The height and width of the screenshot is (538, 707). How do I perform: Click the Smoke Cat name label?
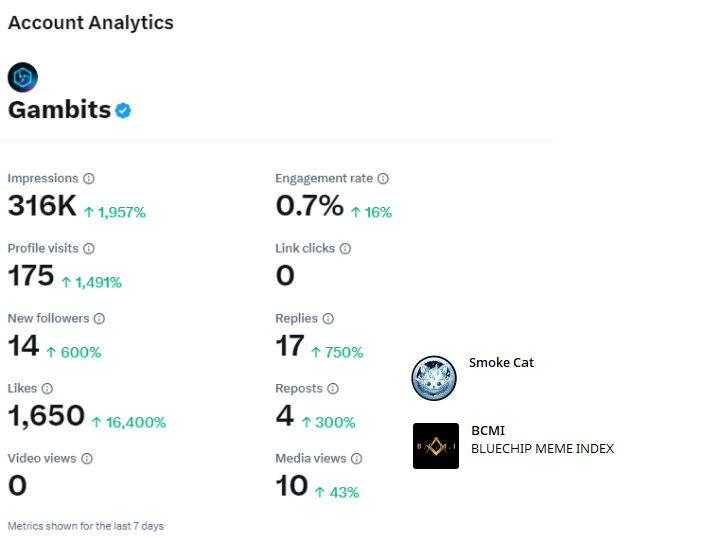(x=501, y=363)
